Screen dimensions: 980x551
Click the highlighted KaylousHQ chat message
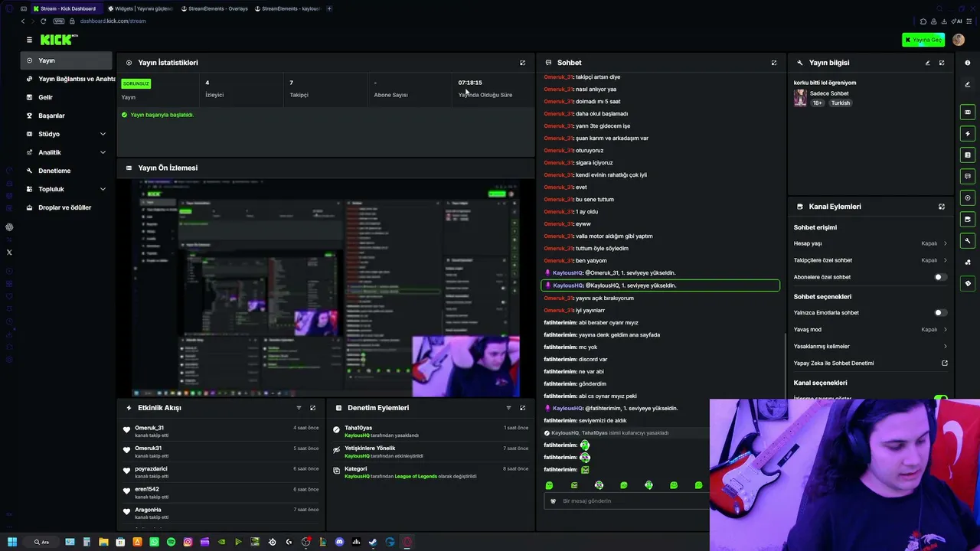click(x=661, y=285)
